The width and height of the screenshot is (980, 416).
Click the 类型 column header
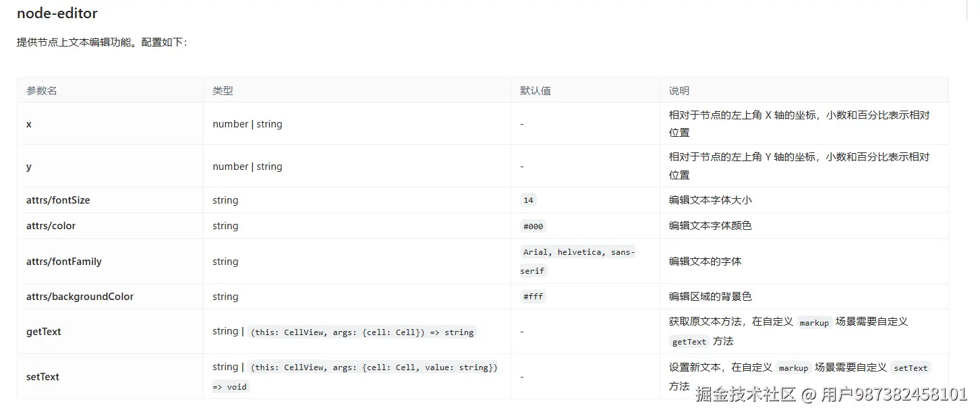pos(223,90)
